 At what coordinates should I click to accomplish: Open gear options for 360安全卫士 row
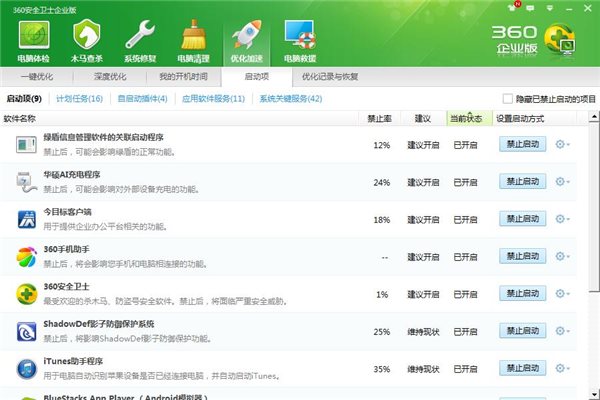point(562,294)
